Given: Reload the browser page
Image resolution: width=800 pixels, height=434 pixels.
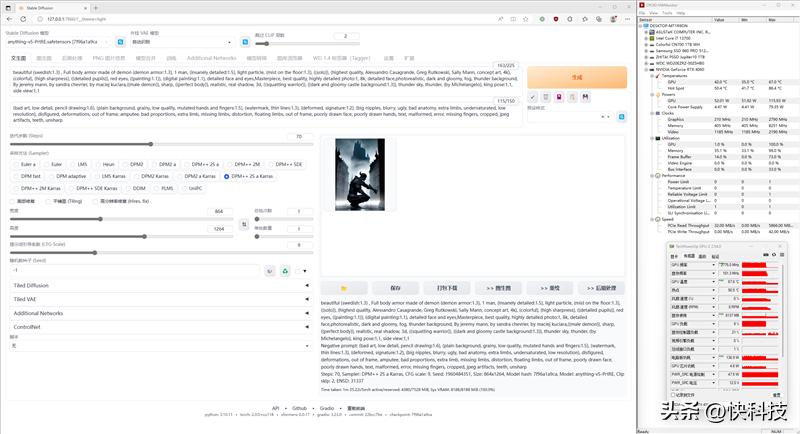Looking at the screenshot, I should [23, 19].
